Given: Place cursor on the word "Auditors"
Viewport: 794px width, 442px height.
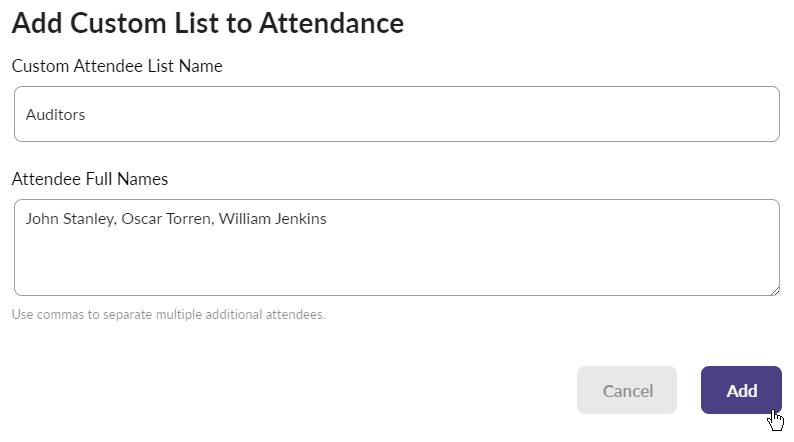Looking at the screenshot, I should (x=55, y=114).
